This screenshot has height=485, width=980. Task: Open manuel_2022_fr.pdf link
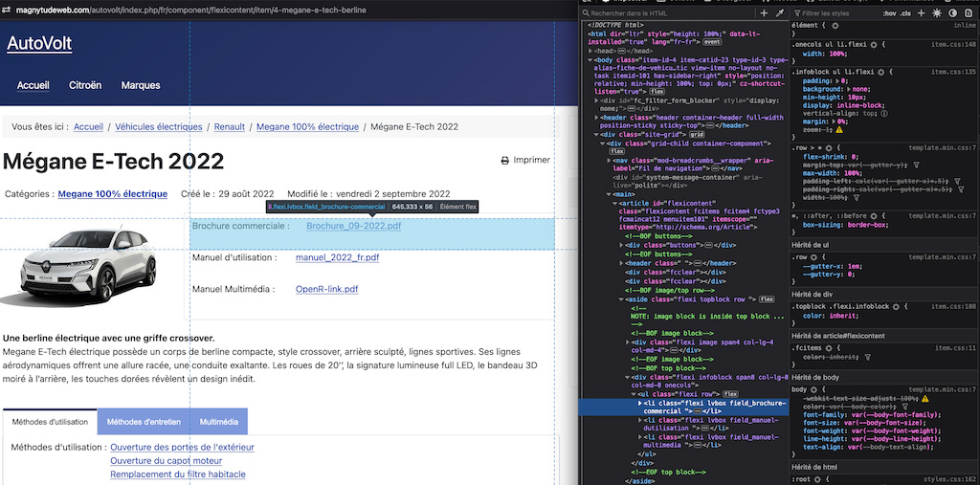(x=338, y=257)
